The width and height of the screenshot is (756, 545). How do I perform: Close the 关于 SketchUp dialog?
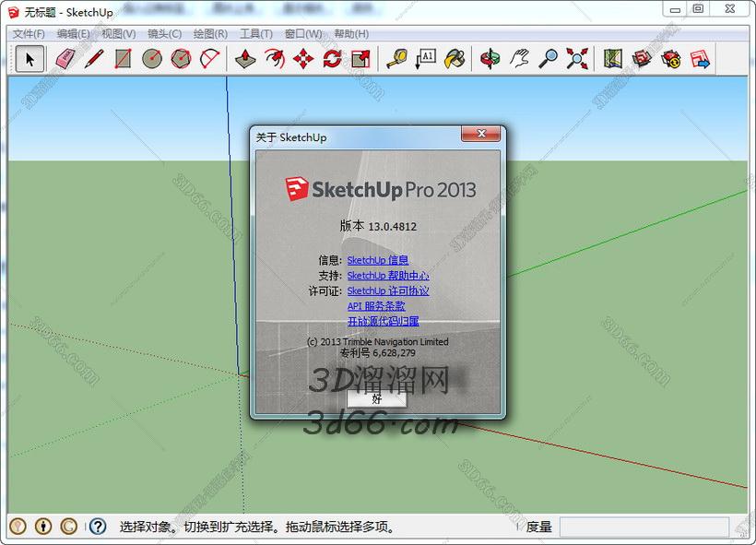click(480, 134)
